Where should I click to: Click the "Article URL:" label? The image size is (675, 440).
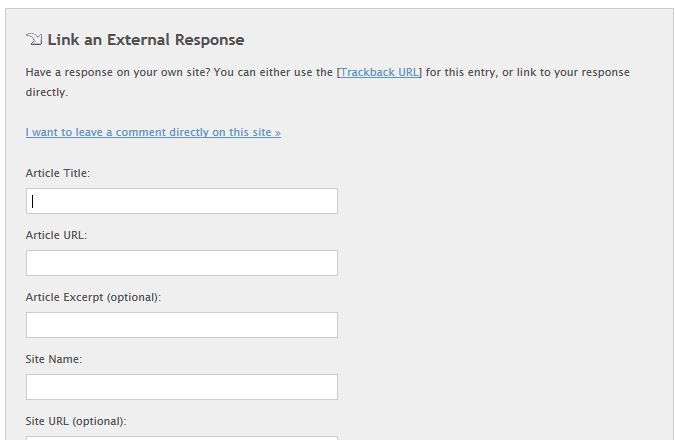[x=56, y=235]
